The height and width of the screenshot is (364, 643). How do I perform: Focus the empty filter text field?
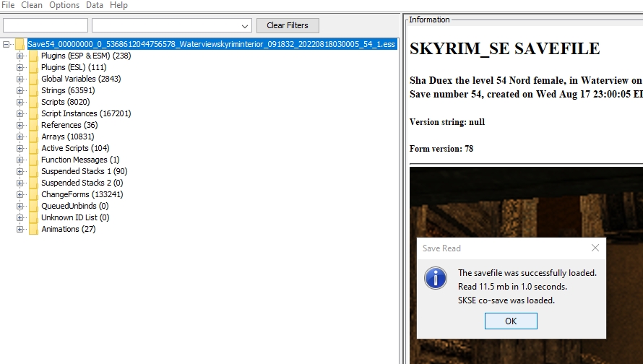[46, 25]
